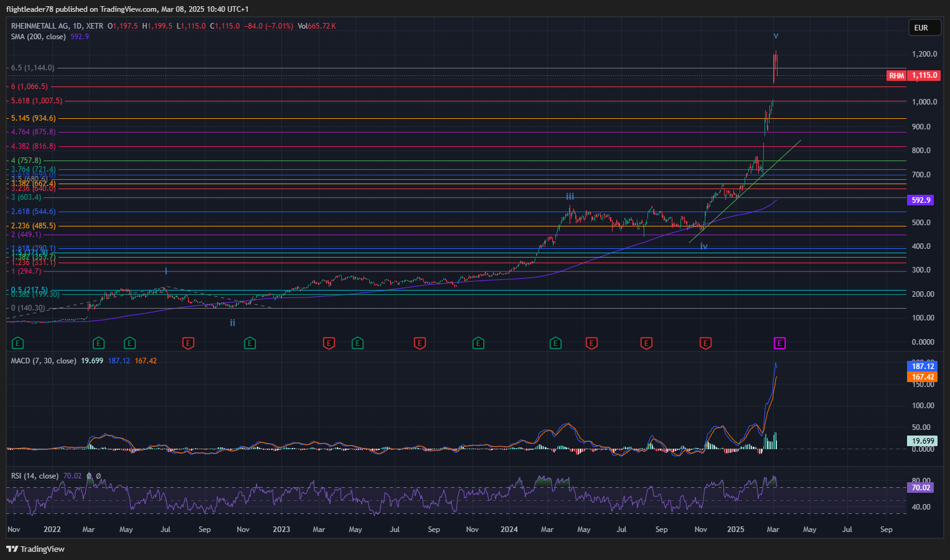This screenshot has width=950, height=560.
Task: Click the change value −84.0 (−7.01%)
Action: [x=268, y=26]
